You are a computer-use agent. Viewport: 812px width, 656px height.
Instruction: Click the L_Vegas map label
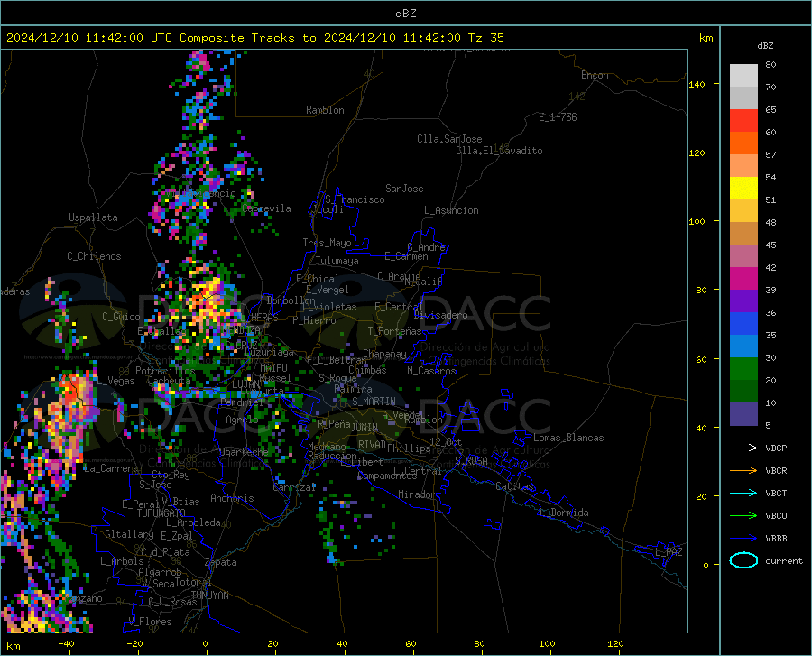pyautogui.click(x=115, y=381)
